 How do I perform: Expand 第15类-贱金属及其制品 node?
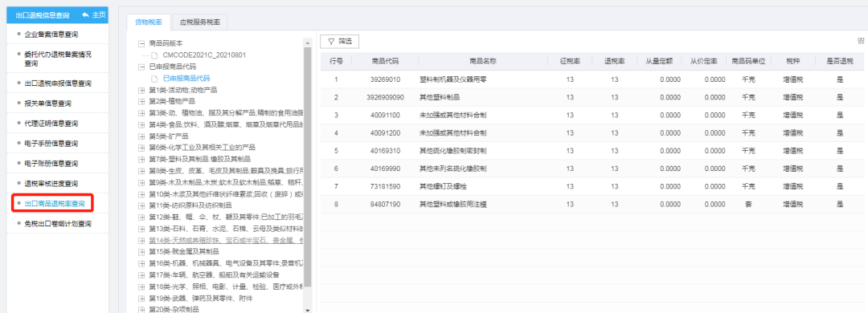tap(141, 252)
